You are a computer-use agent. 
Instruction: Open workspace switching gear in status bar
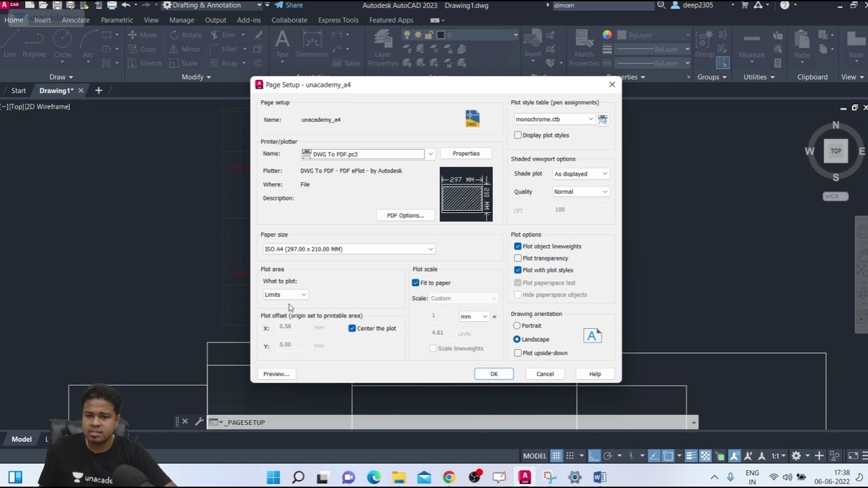(796, 456)
